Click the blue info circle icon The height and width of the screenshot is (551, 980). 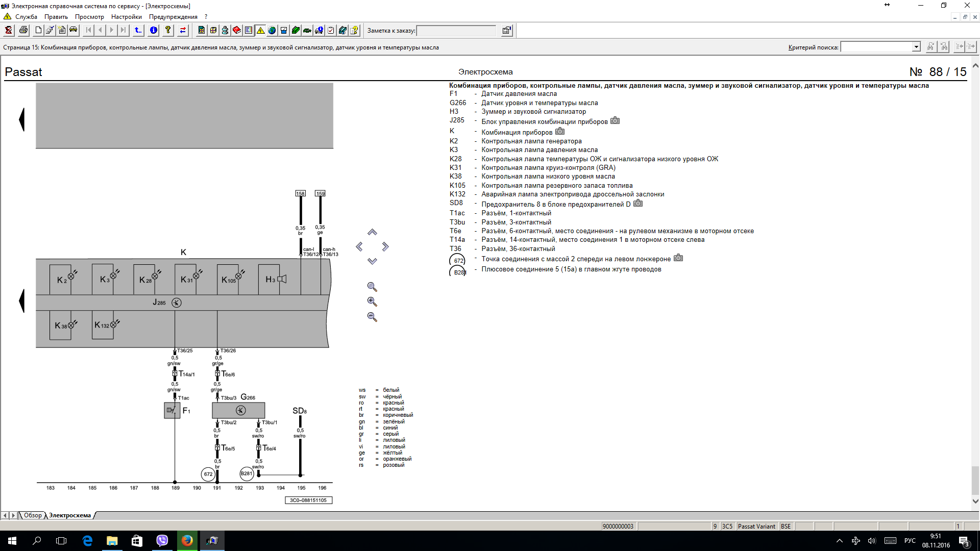[153, 30]
